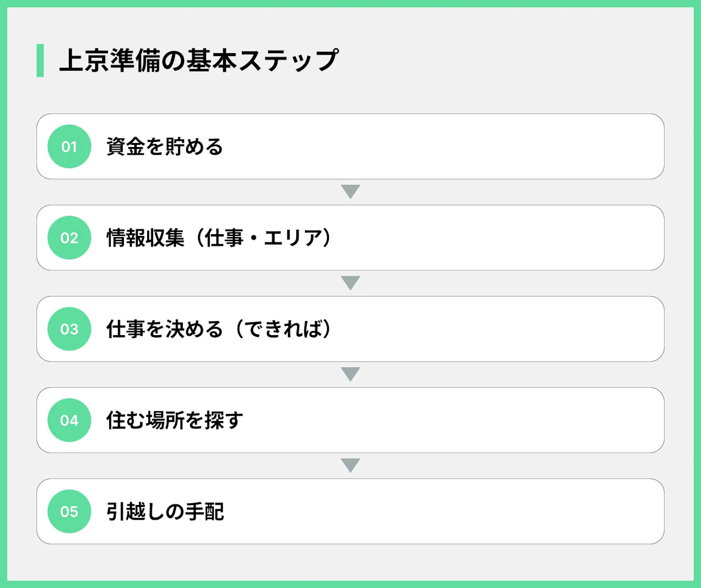Click the arrow between steps 02 and 03

click(350, 283)
